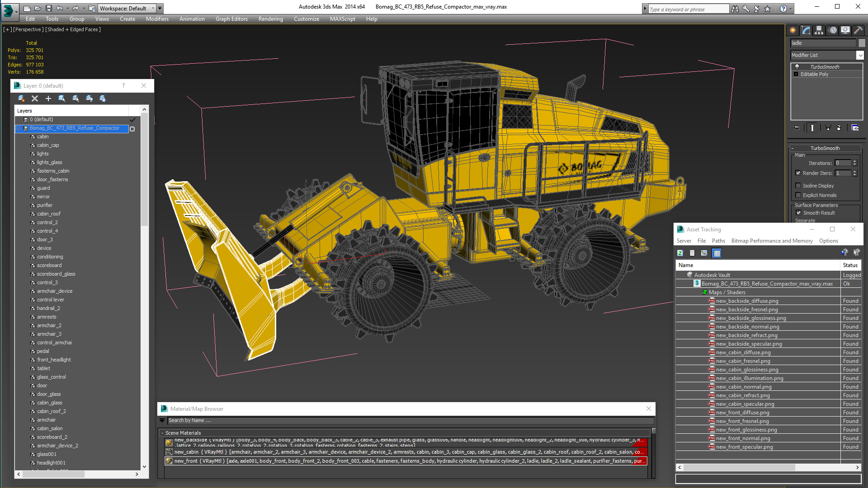Click the Open File icon
The height and width of the screenshot is (488, 868).
(38, 8)
